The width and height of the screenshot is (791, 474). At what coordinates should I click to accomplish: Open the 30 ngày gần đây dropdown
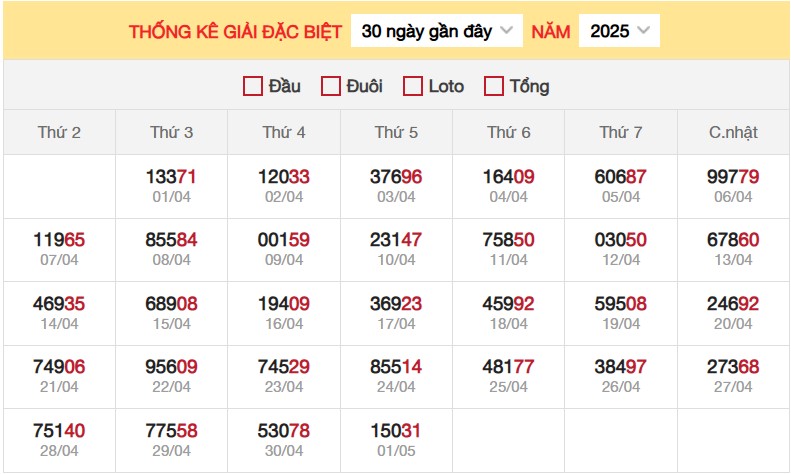point(437,31)
